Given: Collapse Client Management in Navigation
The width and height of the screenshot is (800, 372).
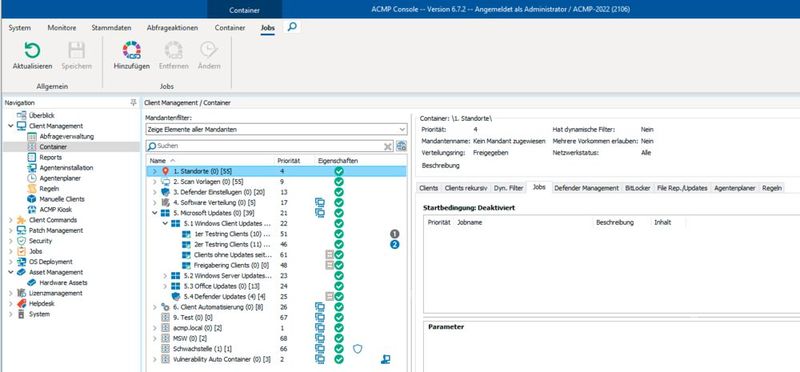Looking at the screenshot, I should (x=11, y=126).
